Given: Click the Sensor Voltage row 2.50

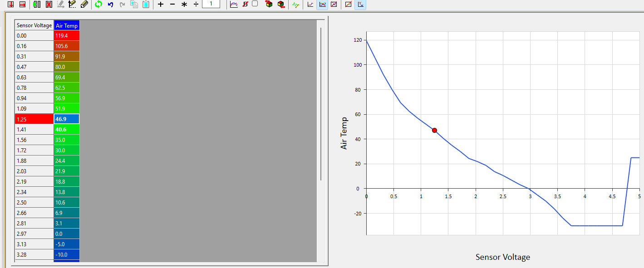Looking at the screenshot, I should (34, 202).
